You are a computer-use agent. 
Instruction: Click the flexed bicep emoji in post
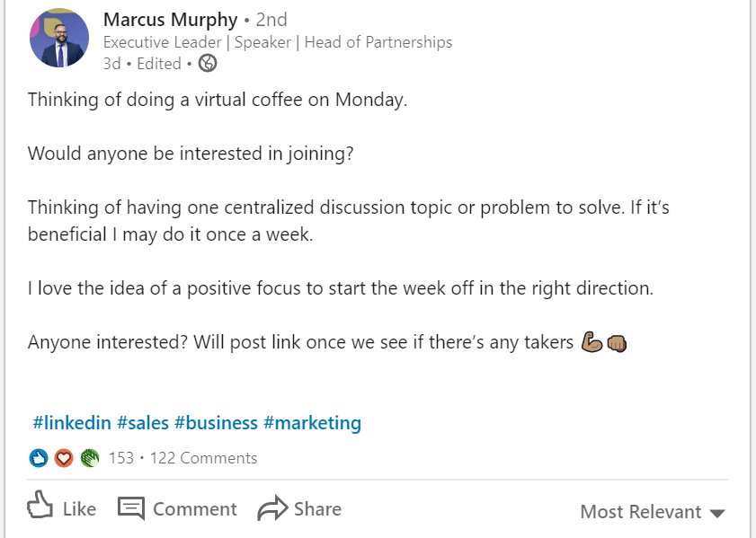point(591,342)
